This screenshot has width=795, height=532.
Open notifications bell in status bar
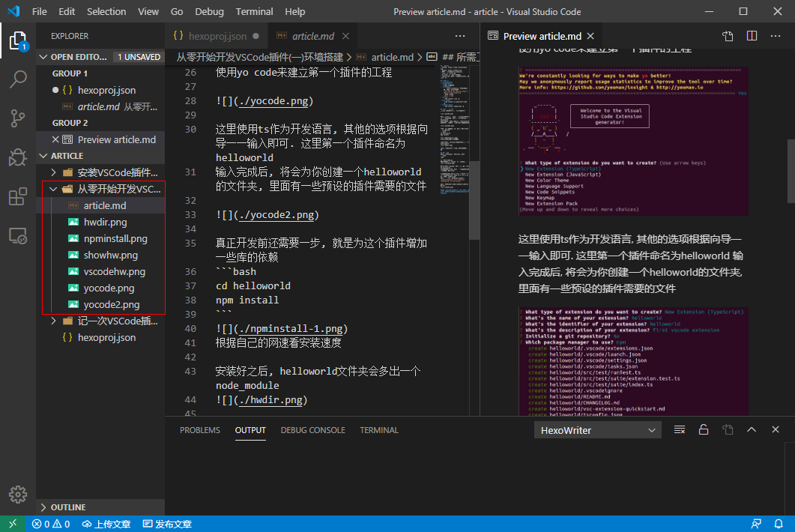click(x=779, y=524)
